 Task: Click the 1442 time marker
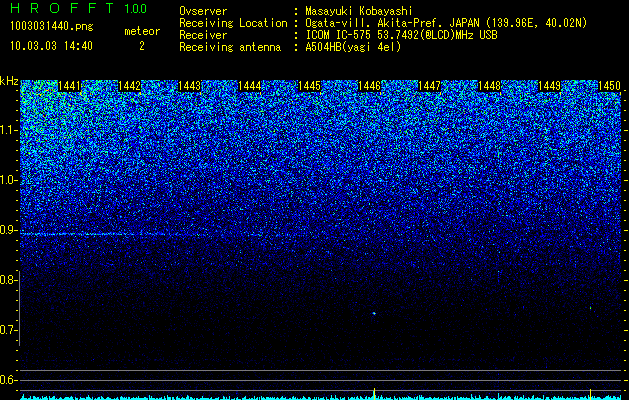pyautogui.click(x=129, y=86)
